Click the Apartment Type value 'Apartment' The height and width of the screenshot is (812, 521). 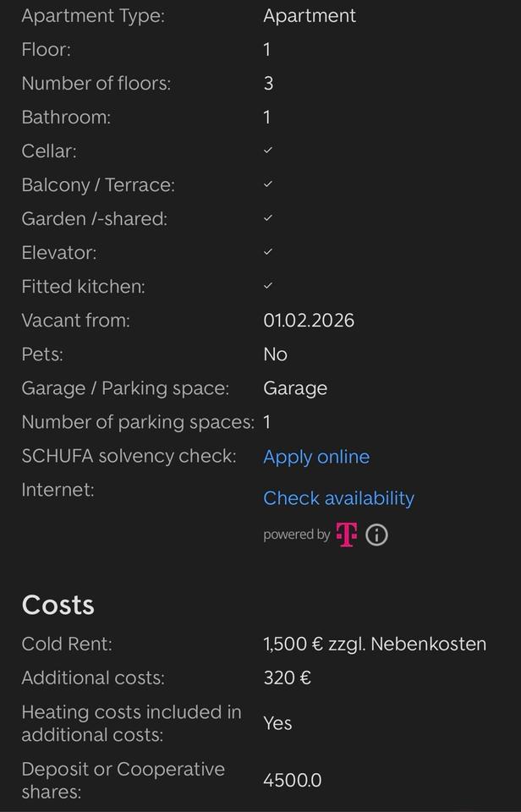[x=310, y=15]
